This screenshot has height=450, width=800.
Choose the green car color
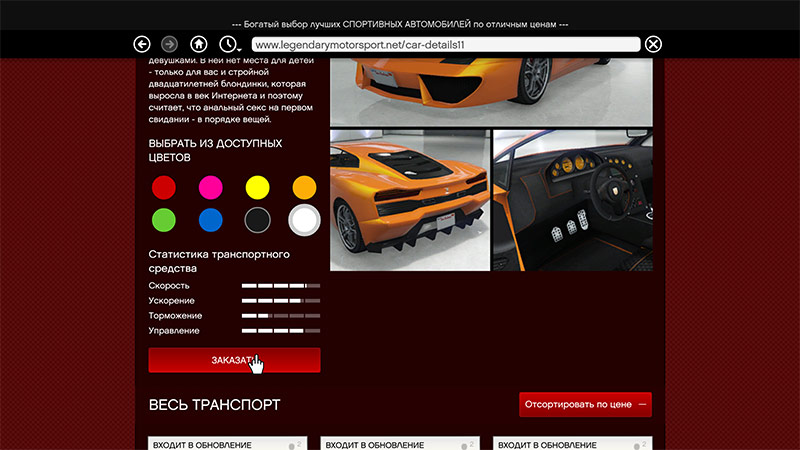pyautogui.click(x=164, y=220)
